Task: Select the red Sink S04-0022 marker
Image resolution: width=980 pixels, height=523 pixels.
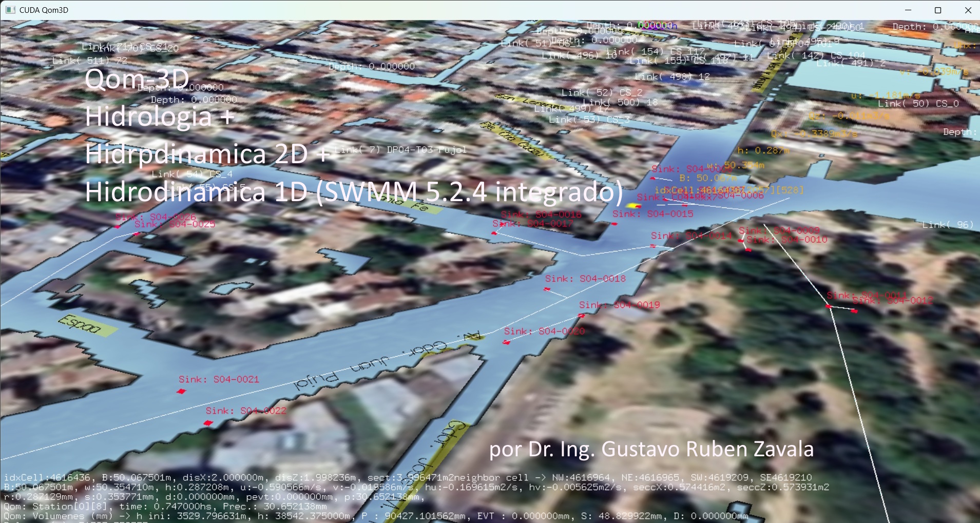Action: tap(208, 423)
